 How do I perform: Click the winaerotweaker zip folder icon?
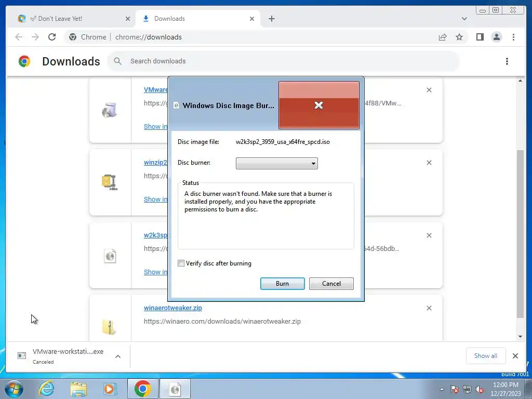109,327
